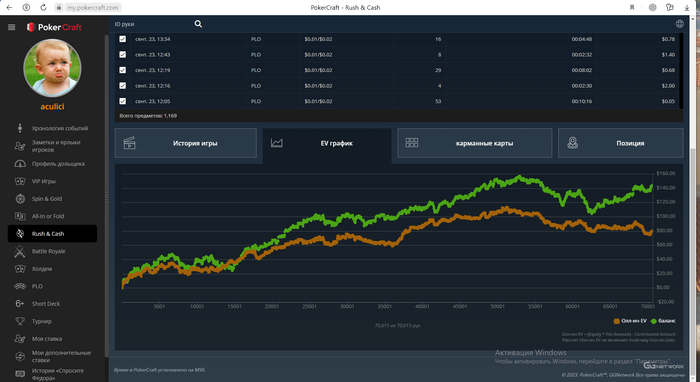The image size is (700, 382).
Task: Click the aculici username
Action: click(52, 107)
